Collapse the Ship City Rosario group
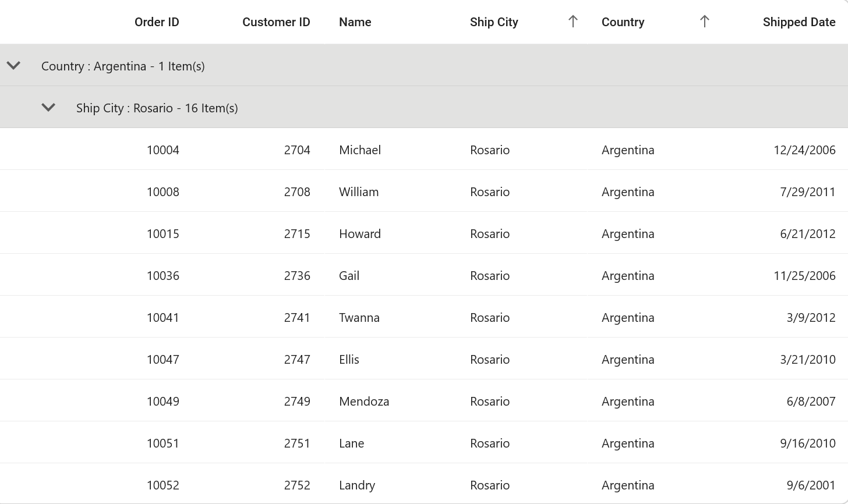This screenshot has height=504, width=848. 48,108
